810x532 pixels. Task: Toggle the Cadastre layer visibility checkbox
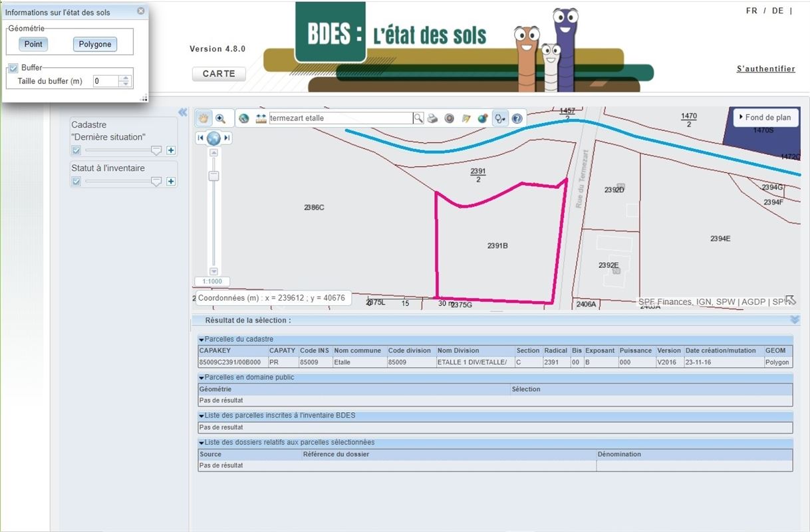[76, 151]
